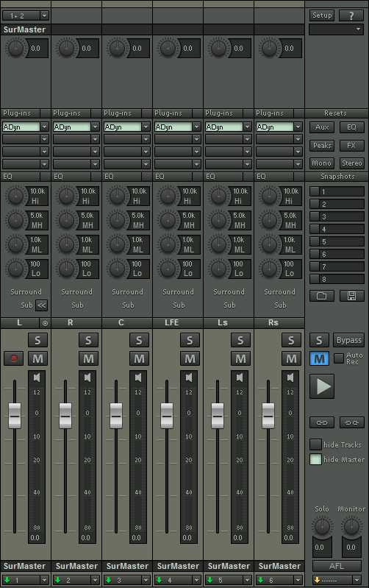
Task: Click the Rs channel volume fader handle
Action: click(x=268, y=416)
